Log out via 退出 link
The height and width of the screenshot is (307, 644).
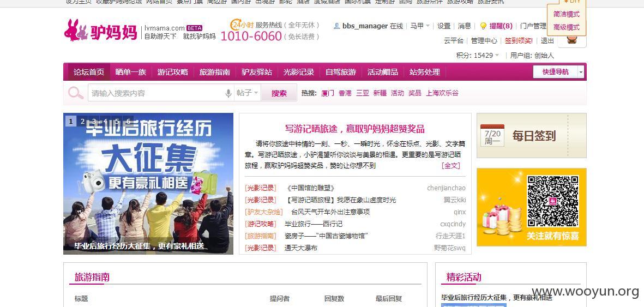[x=547, y=41]
